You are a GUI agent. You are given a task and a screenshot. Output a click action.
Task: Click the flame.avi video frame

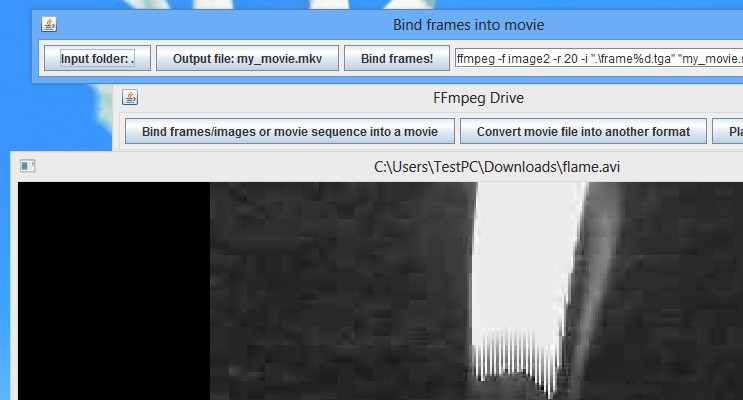coord(381,291)
